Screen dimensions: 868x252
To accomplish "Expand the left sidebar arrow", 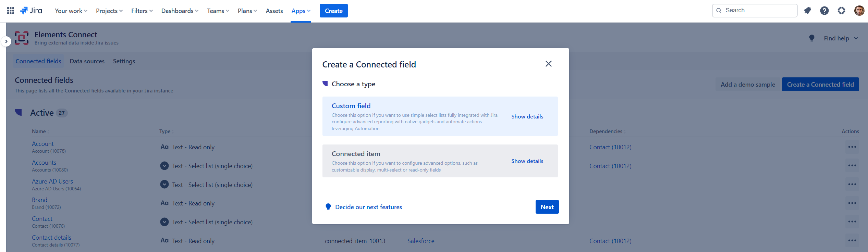I will [x=6, y=41].
